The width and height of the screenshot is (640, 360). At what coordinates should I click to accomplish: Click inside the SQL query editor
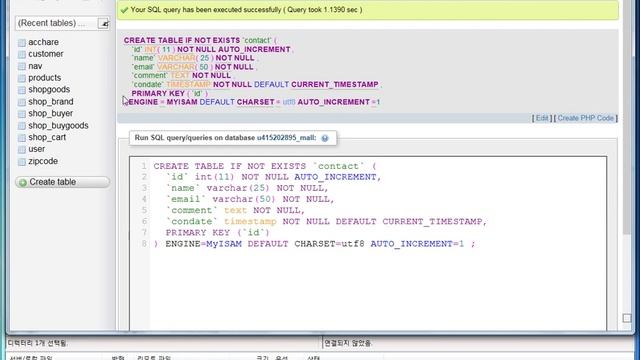click(x=368, y=243)
